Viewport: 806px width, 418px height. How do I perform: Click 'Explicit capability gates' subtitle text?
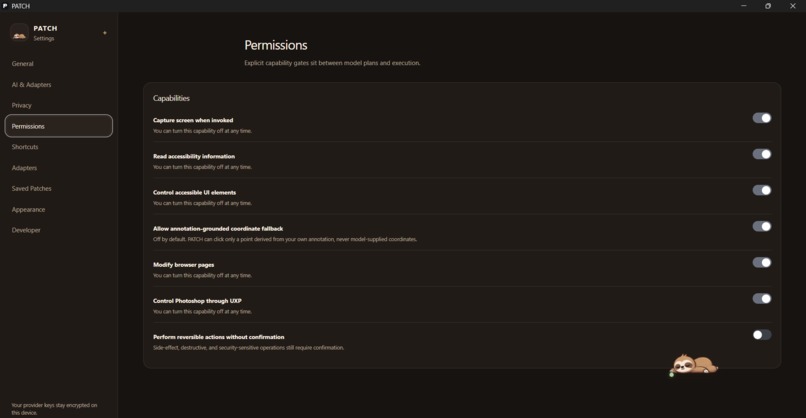coord(332,63)
